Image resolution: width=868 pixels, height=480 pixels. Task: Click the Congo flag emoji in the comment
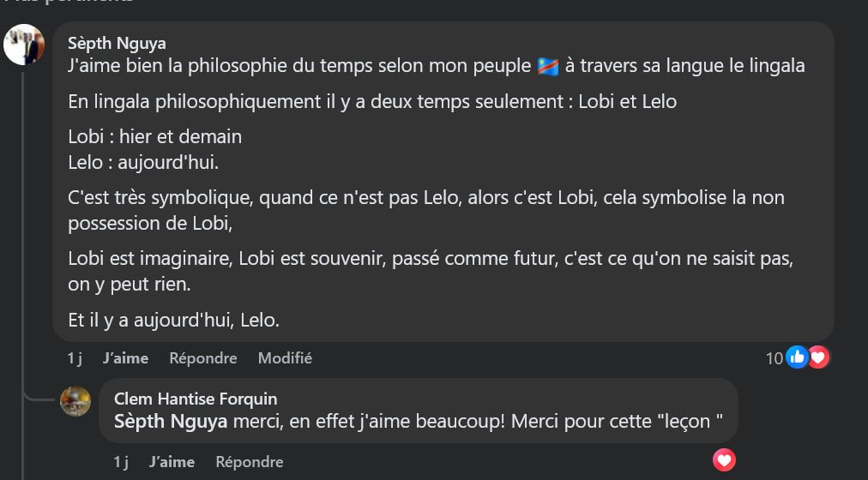pyautogui.click(x=548, y=66)
